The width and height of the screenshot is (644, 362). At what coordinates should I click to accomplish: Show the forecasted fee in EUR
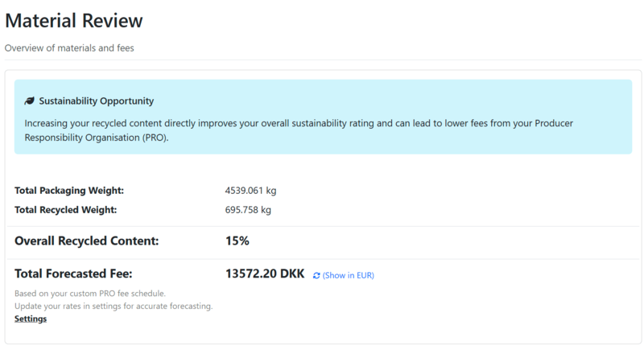[x=348, y=275]
